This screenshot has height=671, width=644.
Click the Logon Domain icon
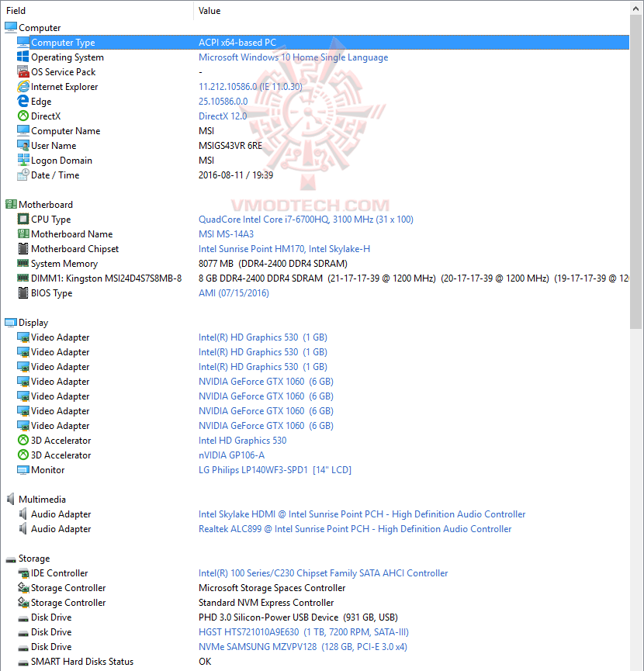pos(23,160)
